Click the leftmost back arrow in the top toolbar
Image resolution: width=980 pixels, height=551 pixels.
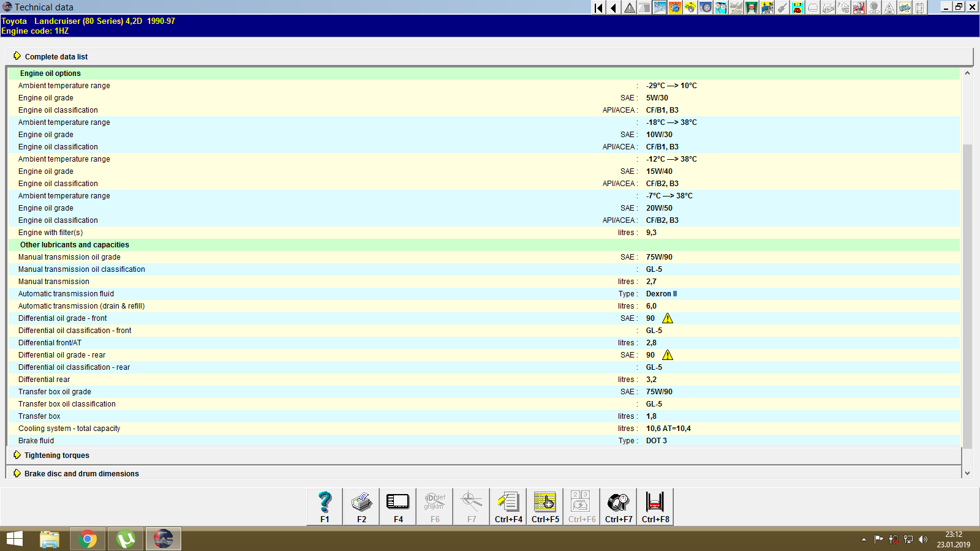(x=597, y=7)
